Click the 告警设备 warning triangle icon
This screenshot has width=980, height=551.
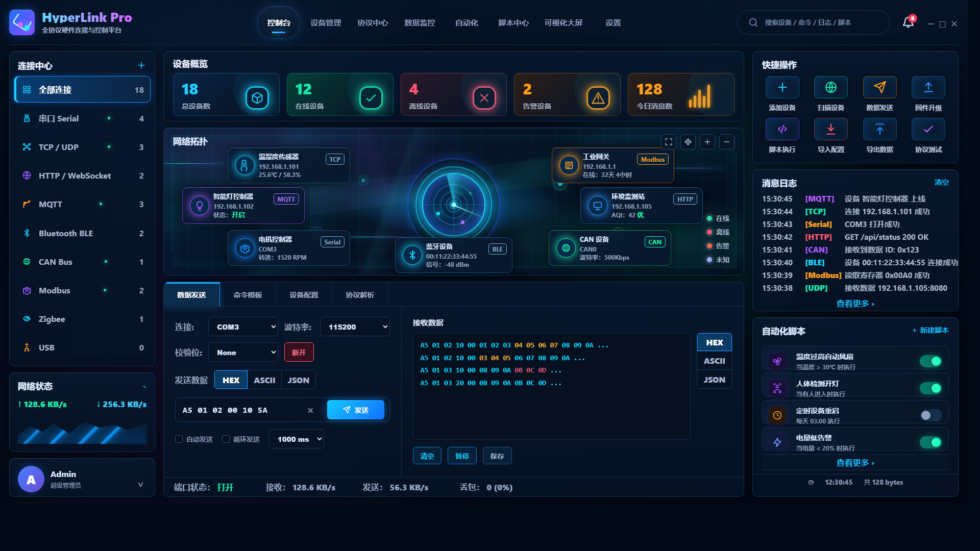(x=598, y=98)
